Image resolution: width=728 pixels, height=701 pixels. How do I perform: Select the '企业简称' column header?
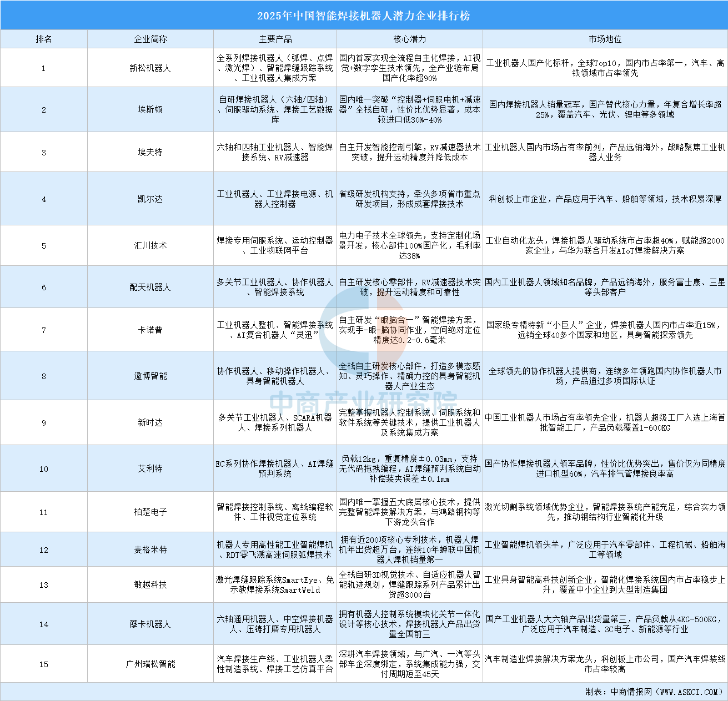pyautogui.click(x=150, y=39)
